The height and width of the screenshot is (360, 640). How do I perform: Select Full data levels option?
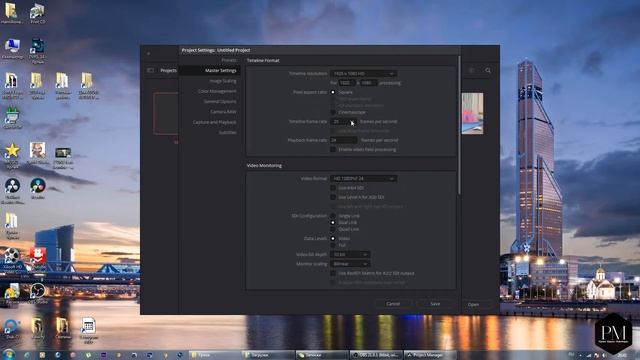(x=333, y=245)
